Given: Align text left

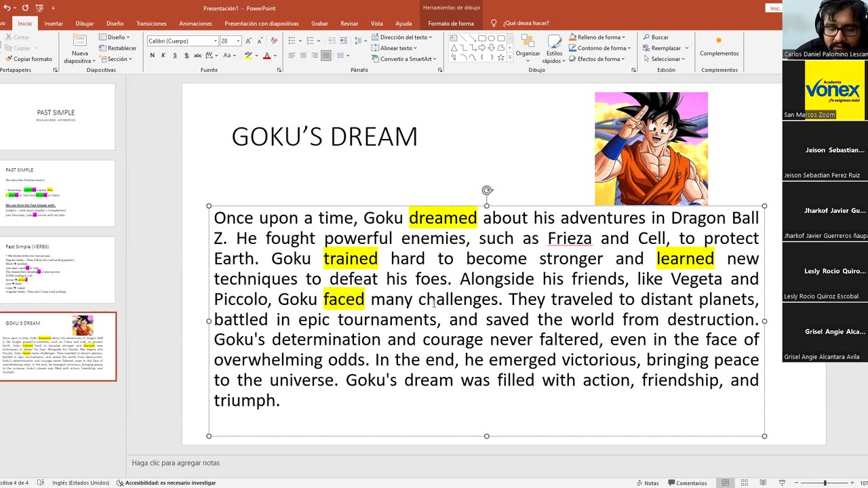Looking at the screenshot, I should coord(292,55).
